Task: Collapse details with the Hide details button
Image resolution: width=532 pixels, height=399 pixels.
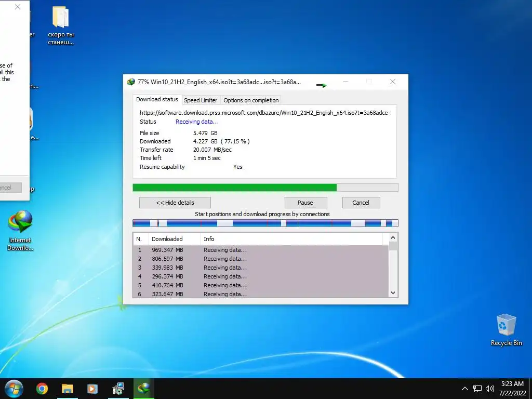Action: click(x=175, y=203)
